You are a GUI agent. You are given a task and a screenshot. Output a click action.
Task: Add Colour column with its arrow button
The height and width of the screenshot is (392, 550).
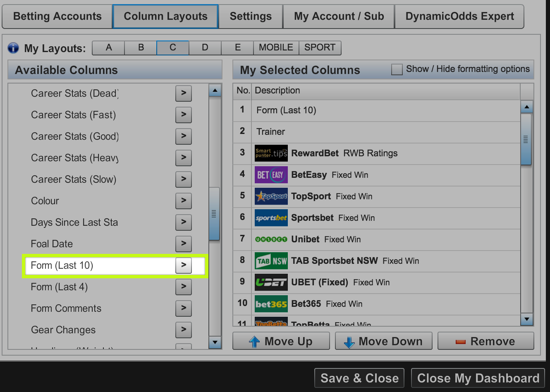(184, 201)
